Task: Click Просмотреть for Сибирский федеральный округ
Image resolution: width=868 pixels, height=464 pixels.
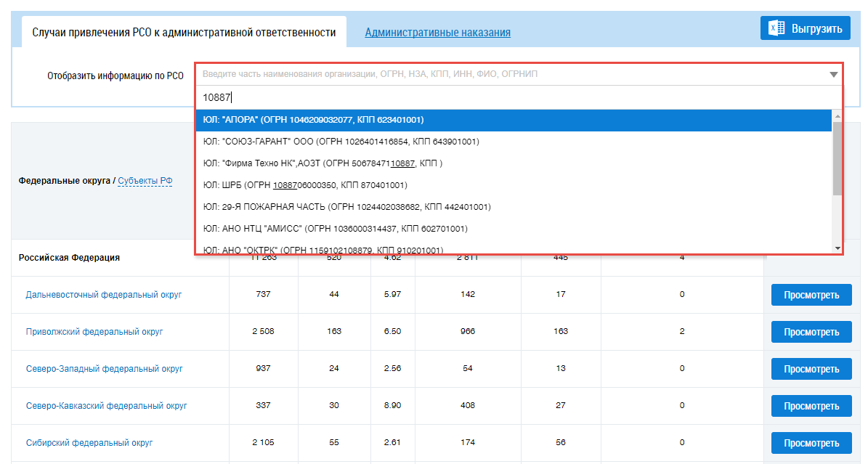Action: click(811, 443)
